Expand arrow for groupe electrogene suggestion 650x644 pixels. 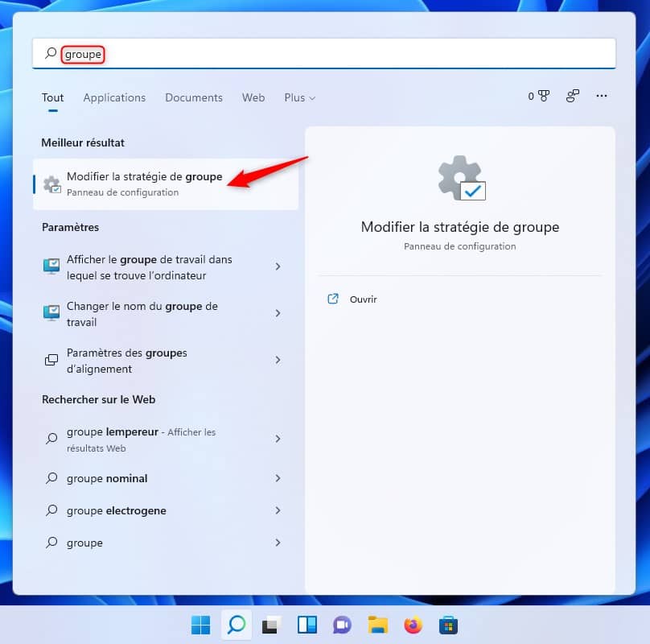point(278,510)
